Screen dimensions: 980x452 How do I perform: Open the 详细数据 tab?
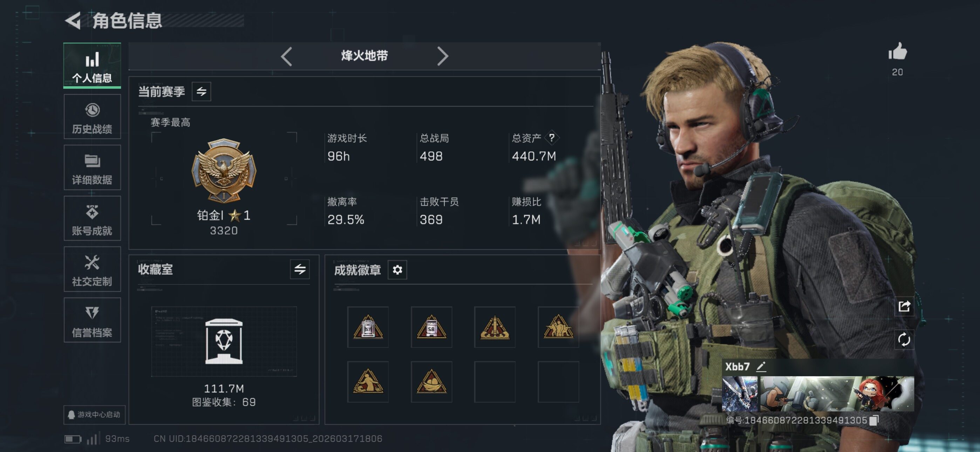click(92, 167)
